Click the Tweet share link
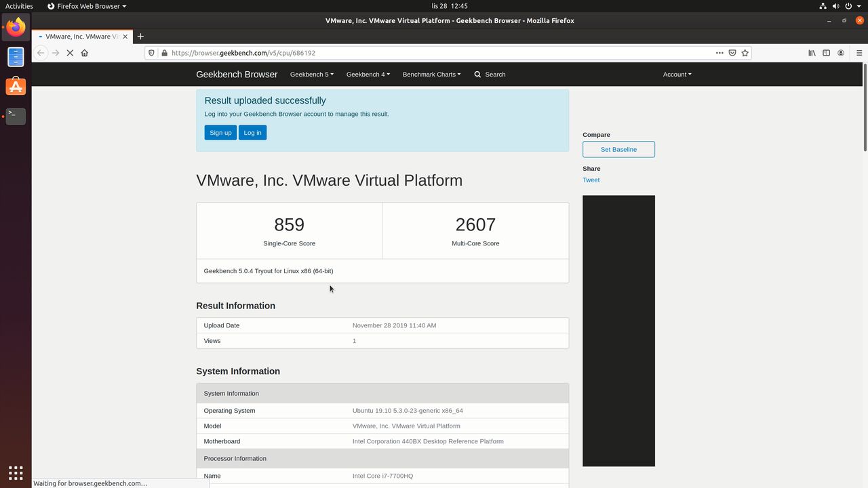868x488 pixels. (x=591, y=180)
